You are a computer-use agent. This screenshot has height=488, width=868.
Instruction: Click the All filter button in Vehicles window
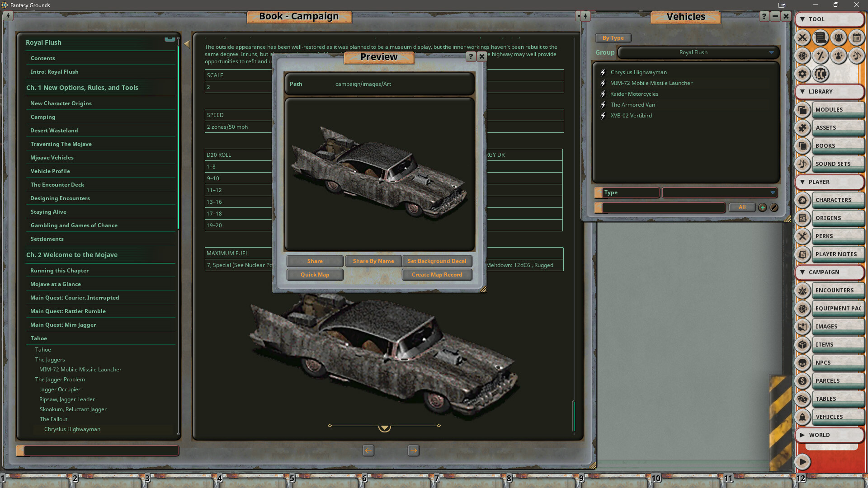(x=742, y=207)
